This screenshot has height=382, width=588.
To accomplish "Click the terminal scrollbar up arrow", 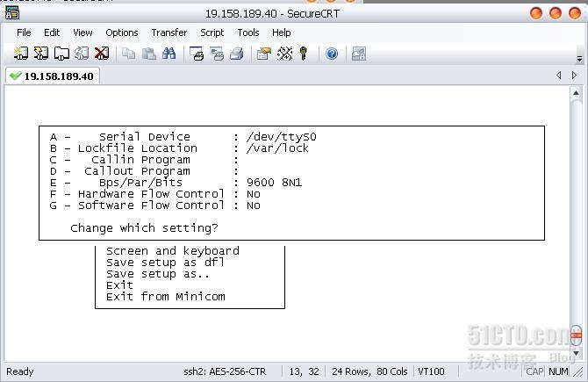I will click(x=576, y=93).
